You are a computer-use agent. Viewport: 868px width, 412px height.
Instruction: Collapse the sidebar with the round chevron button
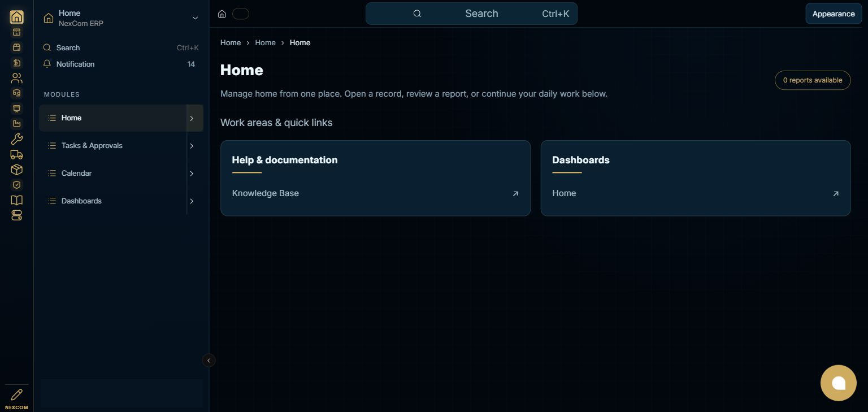(x=209, y=361)
